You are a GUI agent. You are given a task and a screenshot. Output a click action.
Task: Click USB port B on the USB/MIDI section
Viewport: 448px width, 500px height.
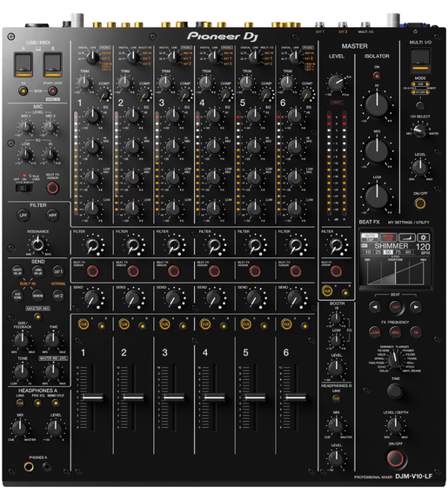53,64
